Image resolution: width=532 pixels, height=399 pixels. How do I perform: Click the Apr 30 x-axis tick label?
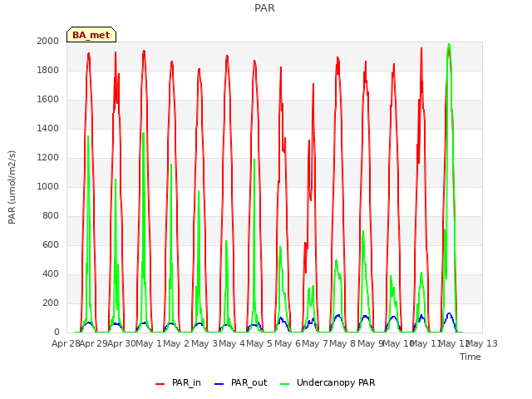[x=121, y=344]
